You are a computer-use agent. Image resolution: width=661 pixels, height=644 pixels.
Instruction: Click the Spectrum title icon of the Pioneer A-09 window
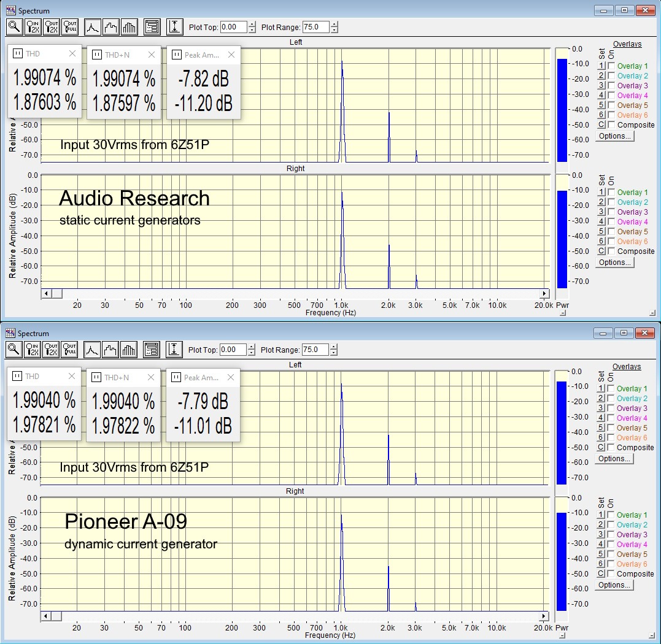point(10,333)
